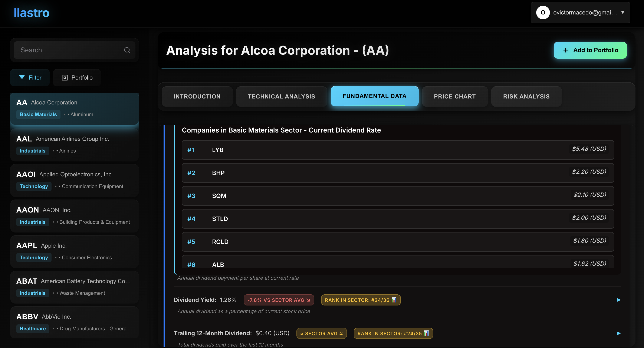Open the Technical Analysis tab
This screenshot has height=348, width=644.
click(282, 97)
